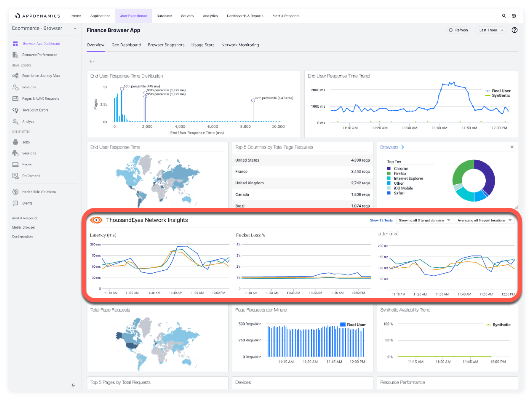Screen dimensions: 532x399
Task: Open the Averaging all 9 agent locations dropdown
Action: [x=484, y=220]
